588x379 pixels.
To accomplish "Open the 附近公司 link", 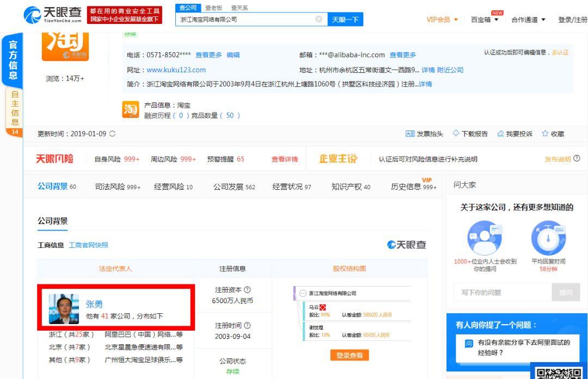I will 450,70.
